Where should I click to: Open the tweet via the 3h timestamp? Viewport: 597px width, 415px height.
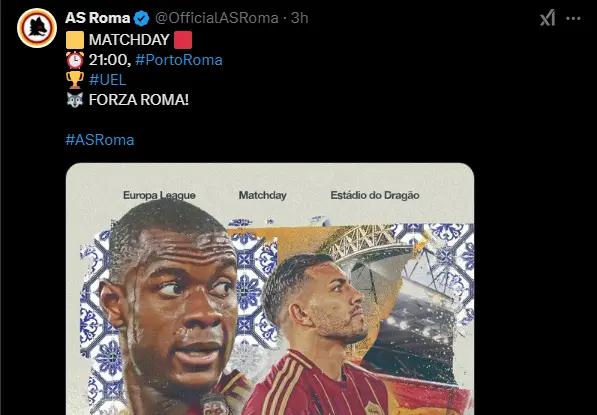[x=300, y=18]
